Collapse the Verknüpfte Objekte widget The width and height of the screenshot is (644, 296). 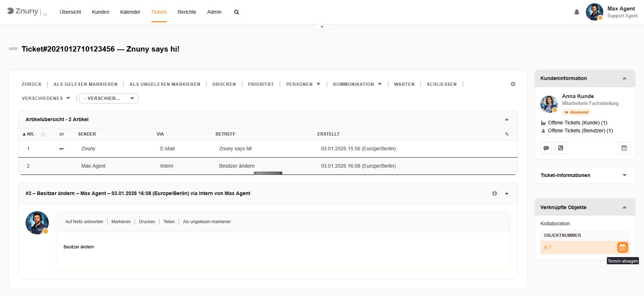(x=624, y=207)
